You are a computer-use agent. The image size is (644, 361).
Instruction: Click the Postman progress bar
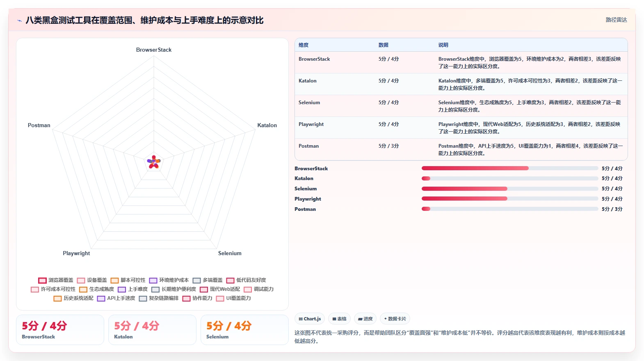pos(510,209)
